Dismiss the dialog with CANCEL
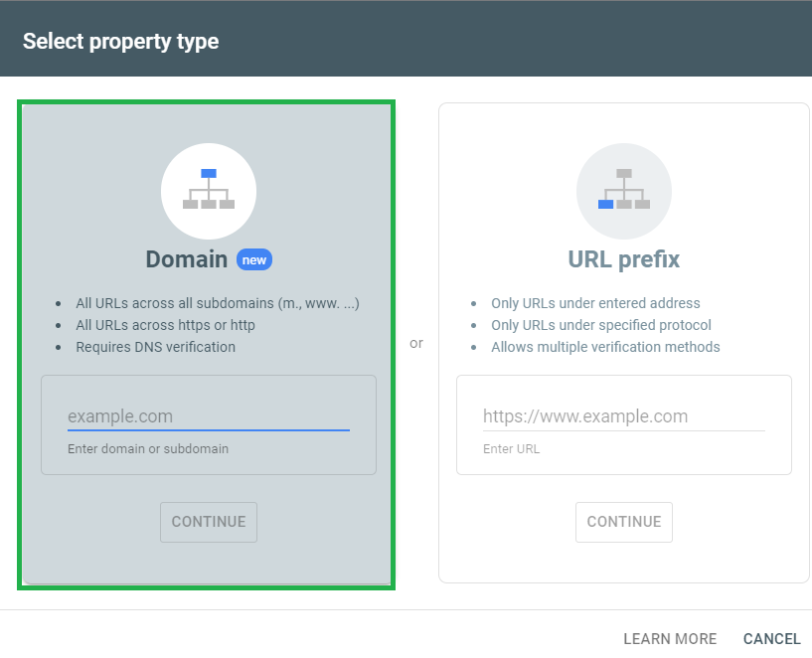The width and height of the screenshot is (812, 658). pos(771,638)
